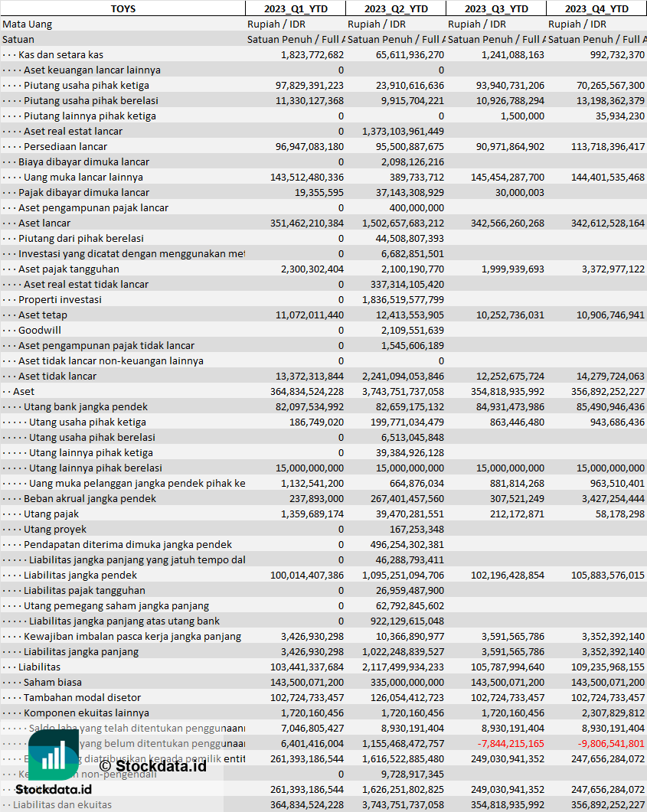The height and width of the screenshot is (812, 647).
Task: Select the Aset total row label
Action: point(24,392)
